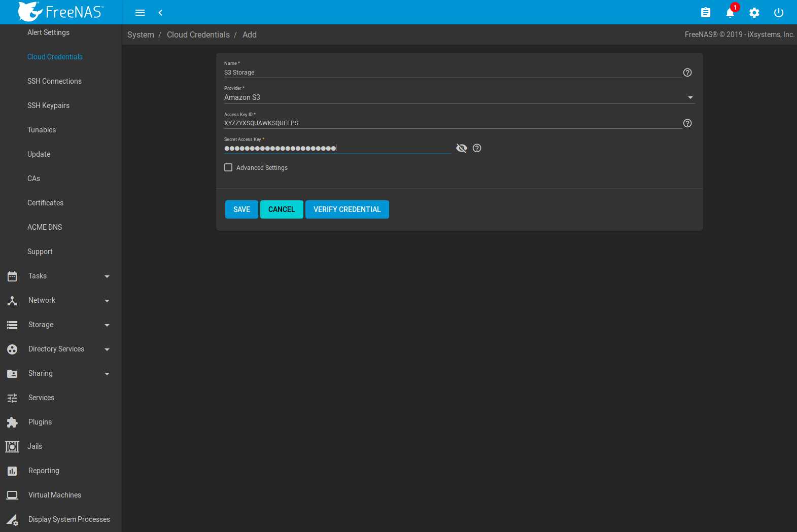Click Add in the breadcrumb
This screenshot has height=532, width=797.
[x=250, y=35]
